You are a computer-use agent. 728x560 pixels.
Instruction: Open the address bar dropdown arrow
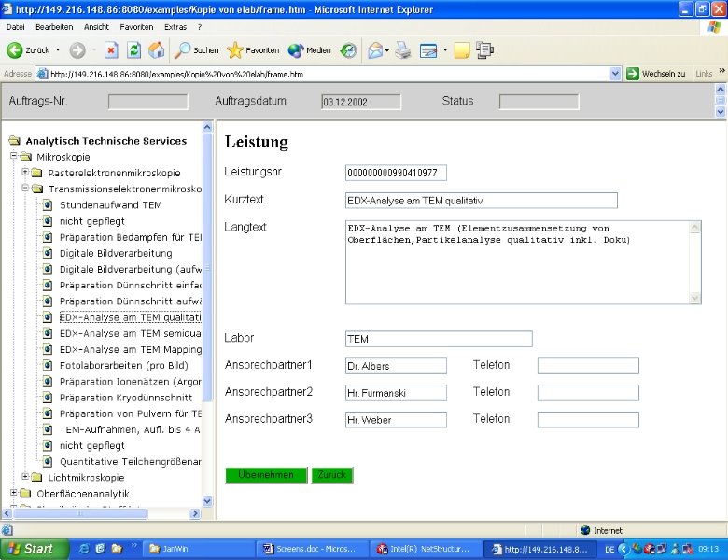615,74
